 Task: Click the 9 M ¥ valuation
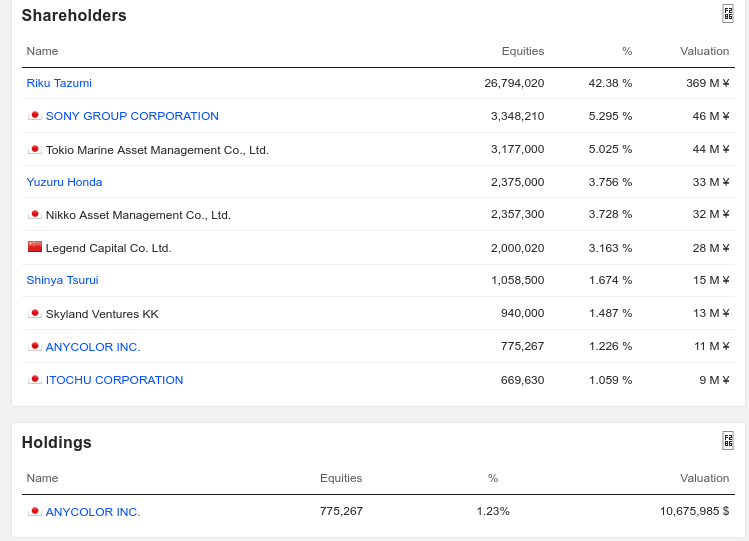(714, 380)
